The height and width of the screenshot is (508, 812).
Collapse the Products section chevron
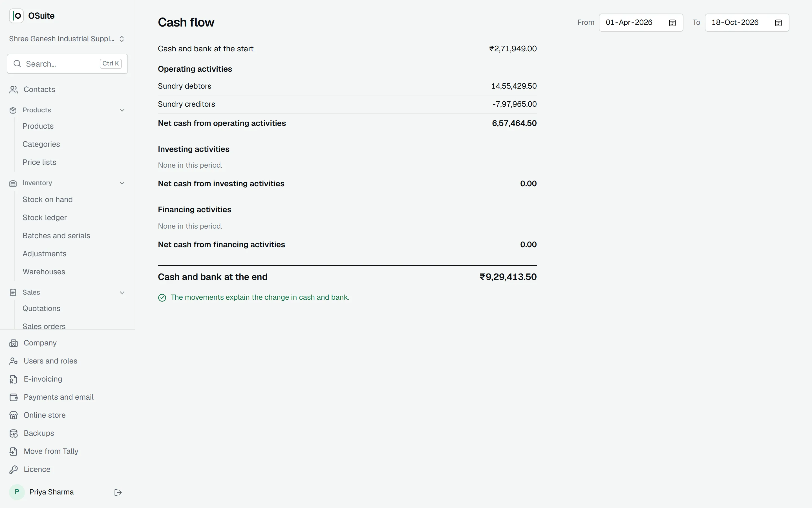122,111
